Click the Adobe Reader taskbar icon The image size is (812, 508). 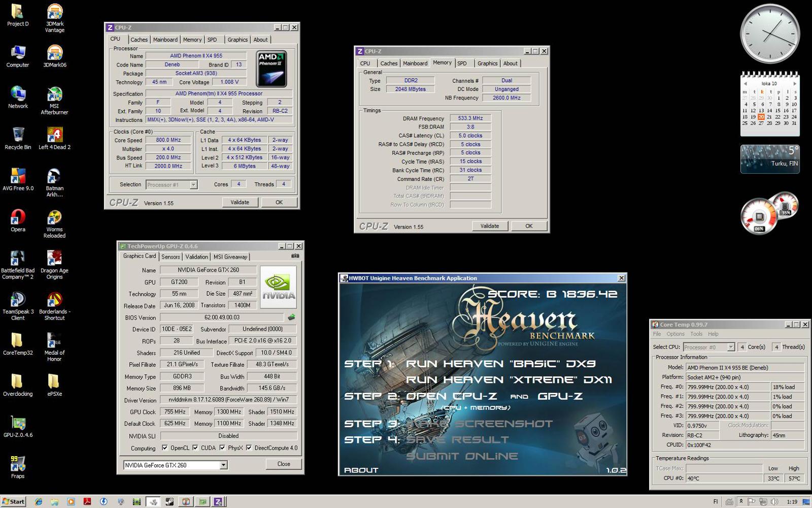(x=87, y=501)
